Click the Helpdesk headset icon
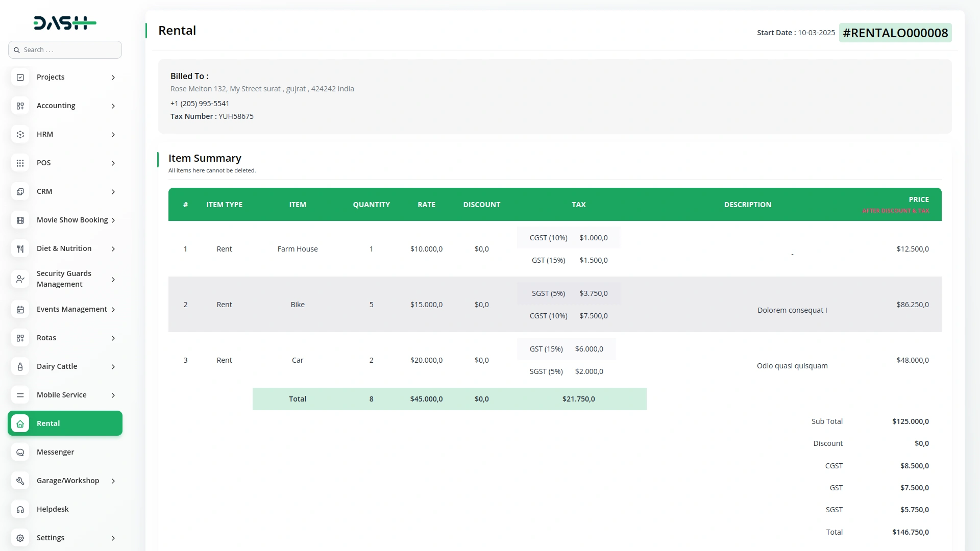The image size is (980, 551). tap(20, 510)
